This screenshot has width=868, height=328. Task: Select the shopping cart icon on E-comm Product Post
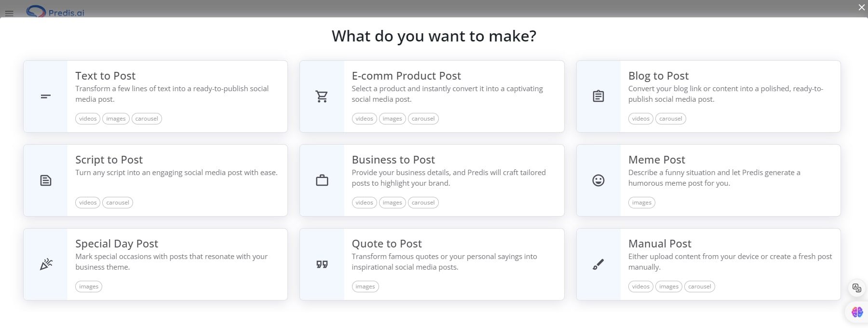(x=322, y=96)
